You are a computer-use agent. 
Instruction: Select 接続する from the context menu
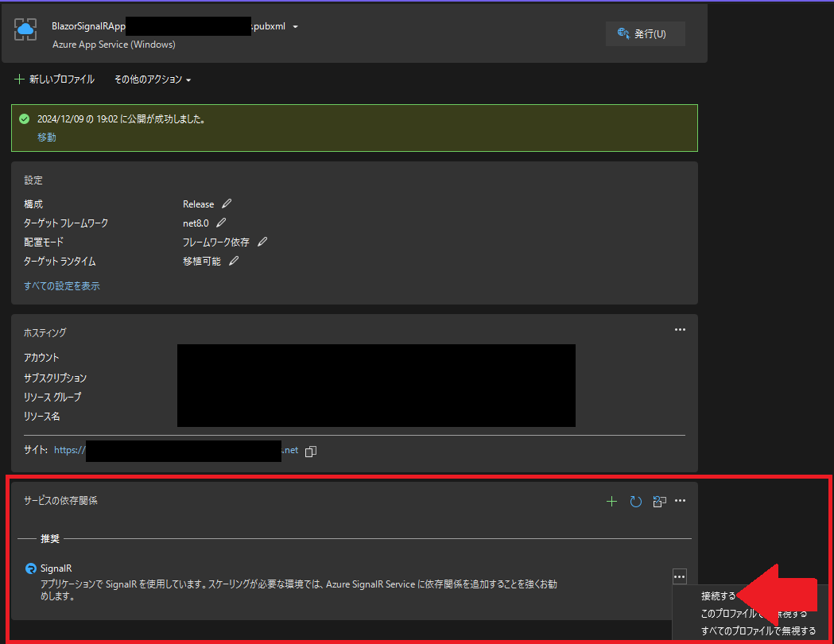718,596
